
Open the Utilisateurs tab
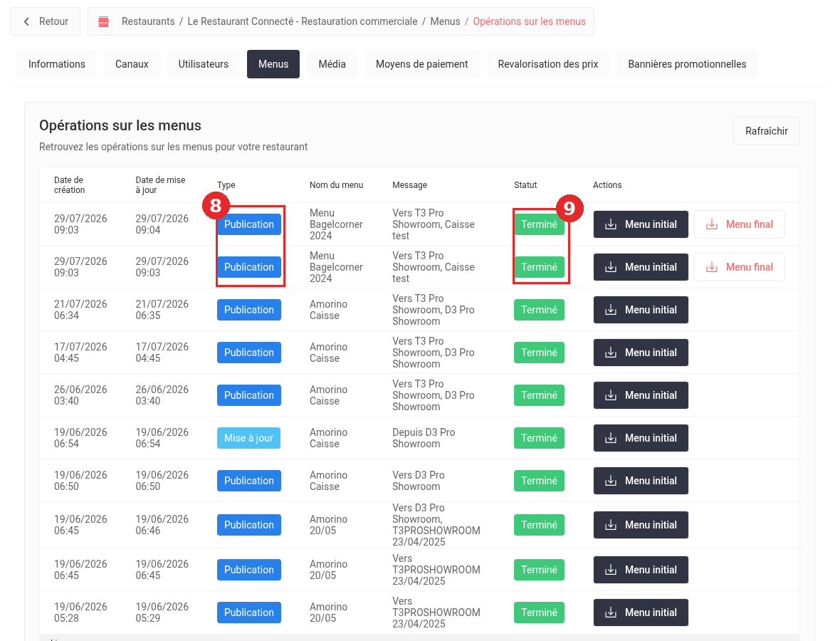204,64
